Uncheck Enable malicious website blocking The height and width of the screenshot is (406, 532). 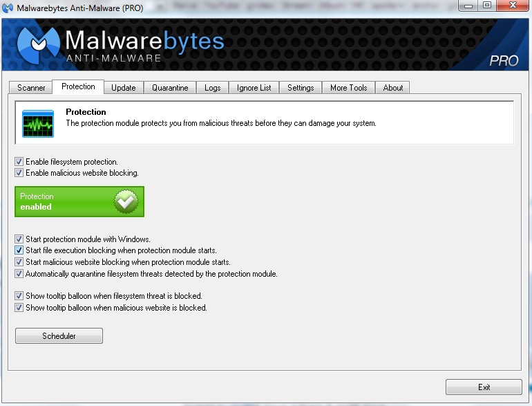tap(19, 173)
